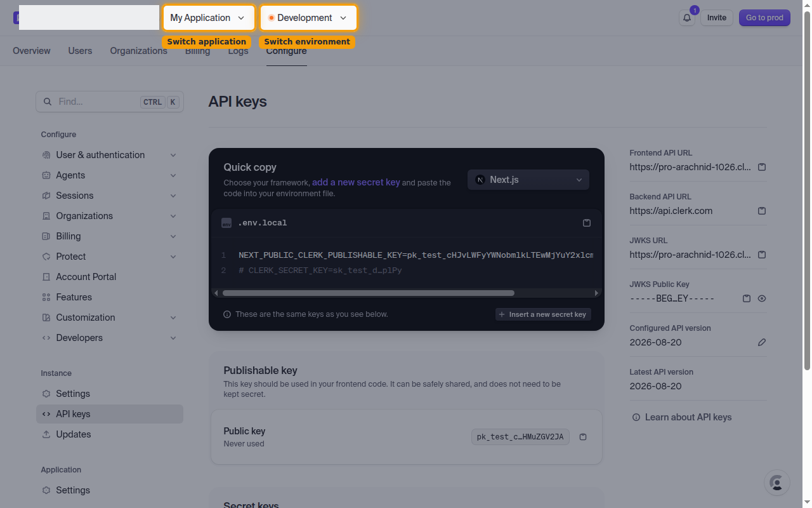Open the Logs tab
This screenshot has width=812, height=508.
tap(239, 52)
